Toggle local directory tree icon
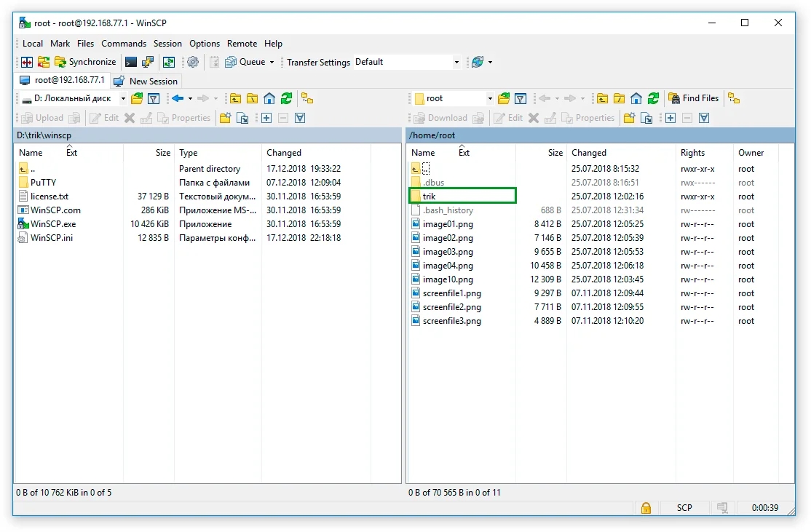Viewport: 811px width, 532px height. (x=307, y=98)
